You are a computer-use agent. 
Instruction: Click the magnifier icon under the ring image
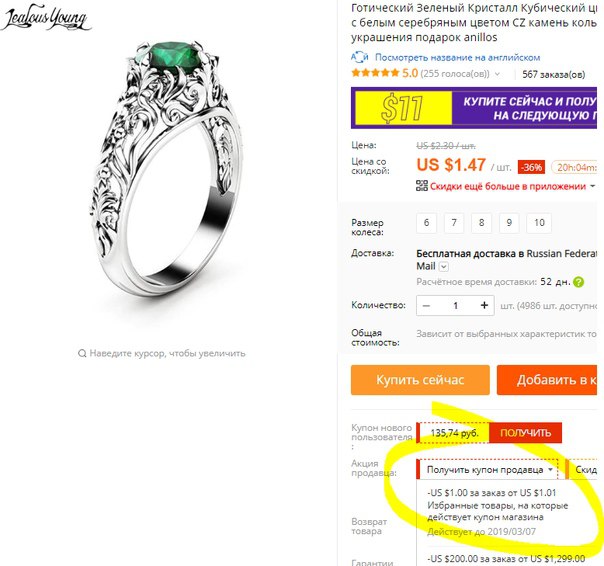[x=82, y=353]
